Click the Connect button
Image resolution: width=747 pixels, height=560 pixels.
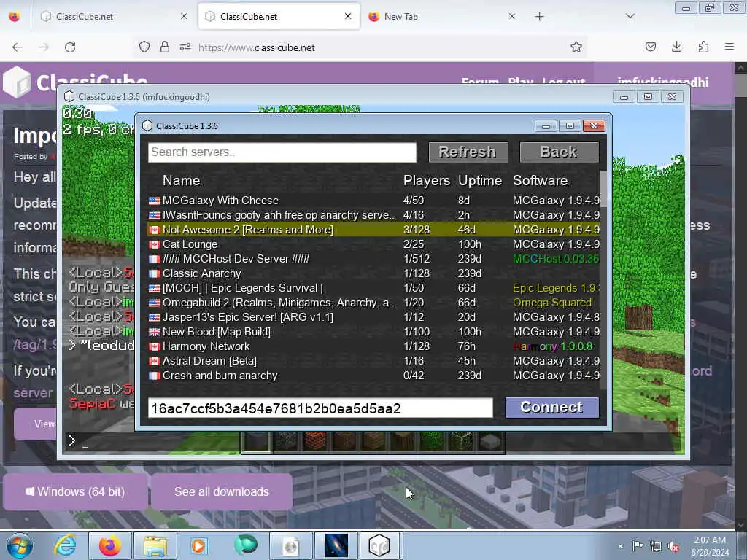pyautogui.click(x=551, y=408)
